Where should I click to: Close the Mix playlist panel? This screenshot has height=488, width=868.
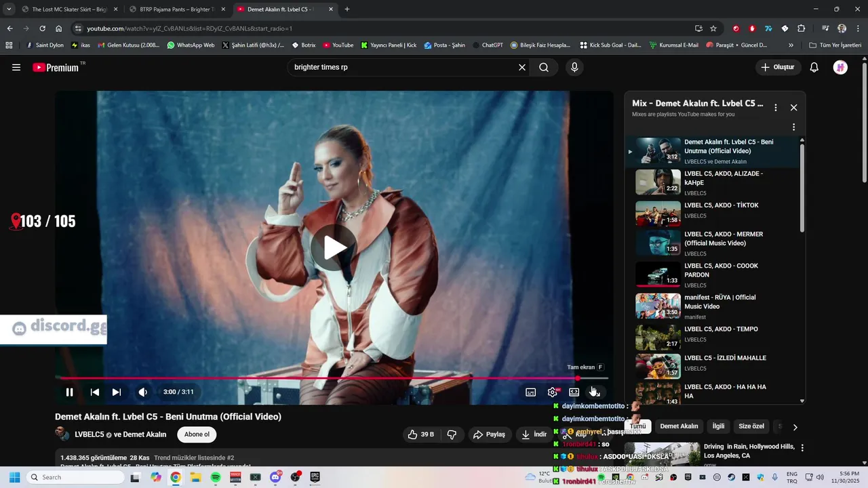point(793,107)
